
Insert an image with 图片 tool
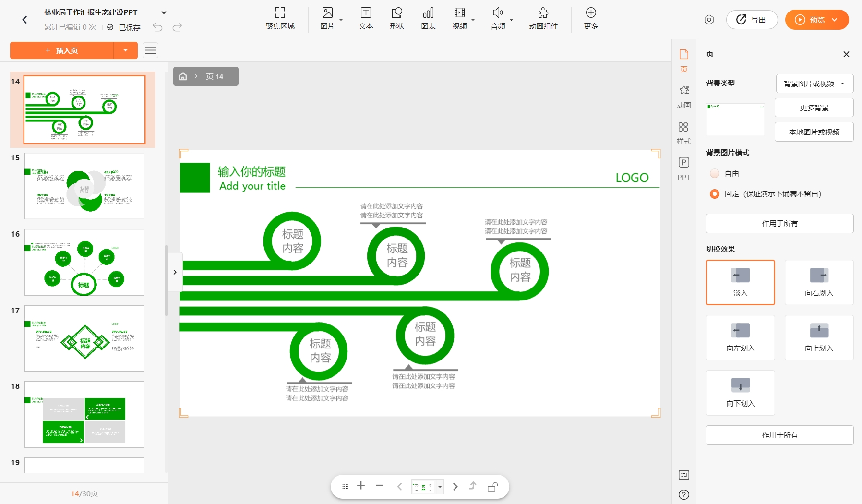[327, 19]
